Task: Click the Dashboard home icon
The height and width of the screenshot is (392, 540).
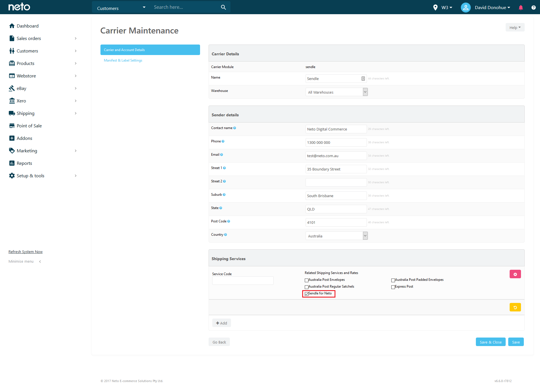Action: pyautogui.click(x=12, y=26)
